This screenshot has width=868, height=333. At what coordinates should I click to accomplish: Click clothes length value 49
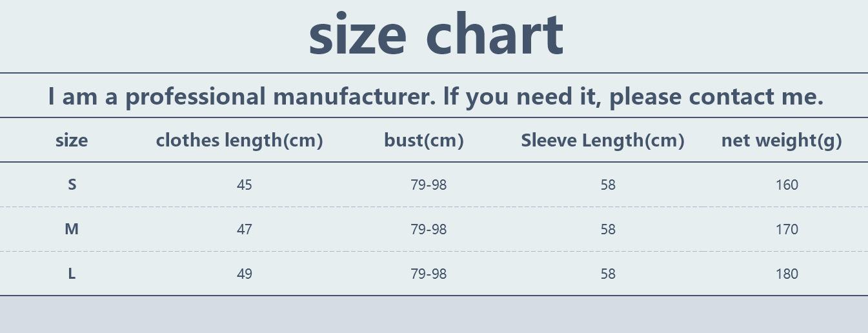(245, 274)
